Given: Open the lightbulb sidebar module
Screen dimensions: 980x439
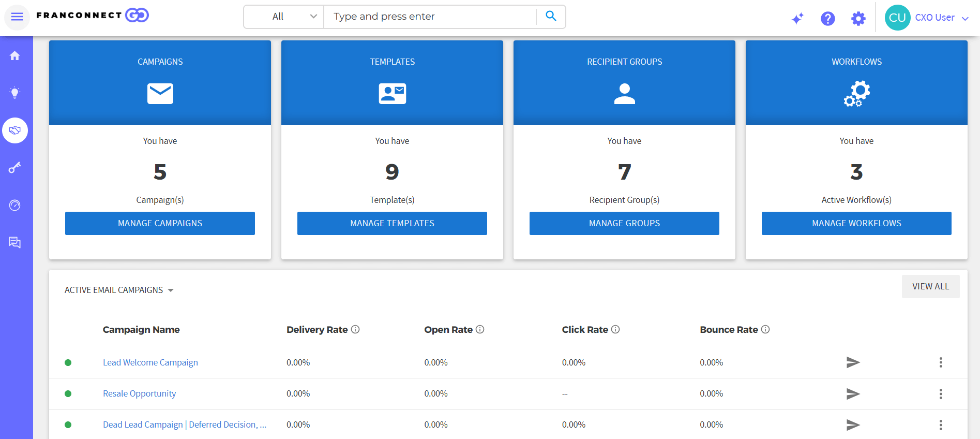Looking at the screenshot, I should point(15,93).
